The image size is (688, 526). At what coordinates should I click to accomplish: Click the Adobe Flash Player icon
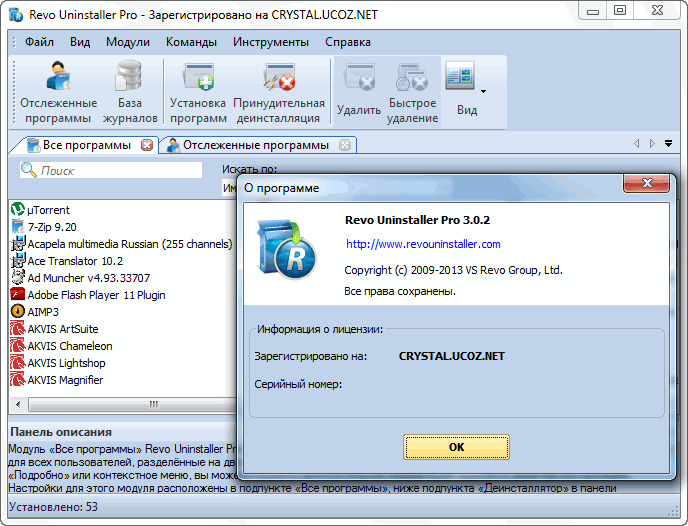click(18, 294)
